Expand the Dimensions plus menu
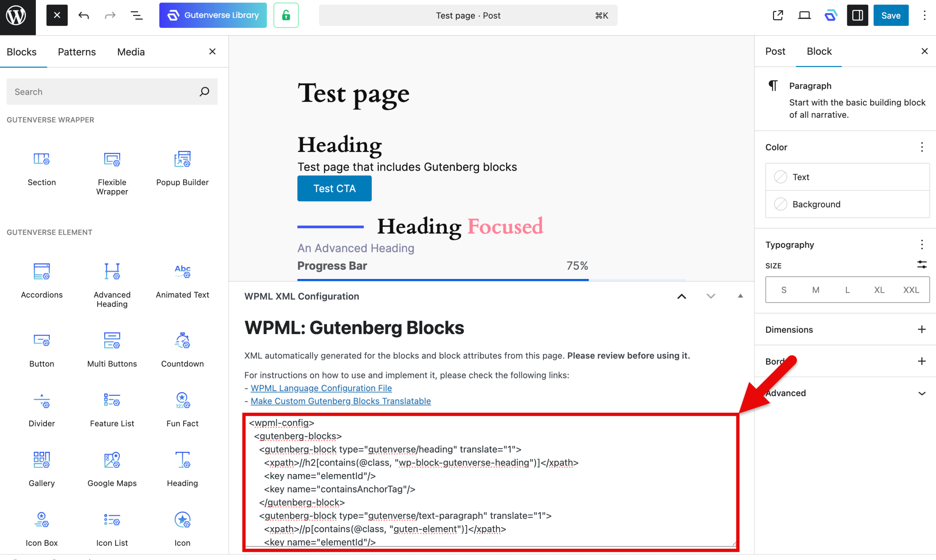This screenshot has height=560, width=936. (922, 329)
